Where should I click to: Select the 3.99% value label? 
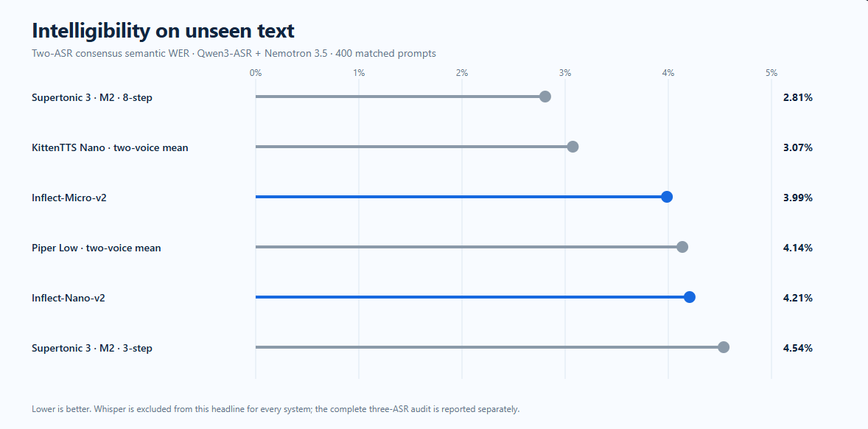tap(798, 198)
